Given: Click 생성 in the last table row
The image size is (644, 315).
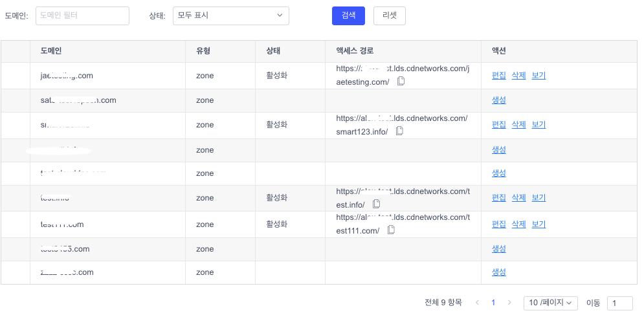Looking at the screenshot, I should tap(499, 272).
